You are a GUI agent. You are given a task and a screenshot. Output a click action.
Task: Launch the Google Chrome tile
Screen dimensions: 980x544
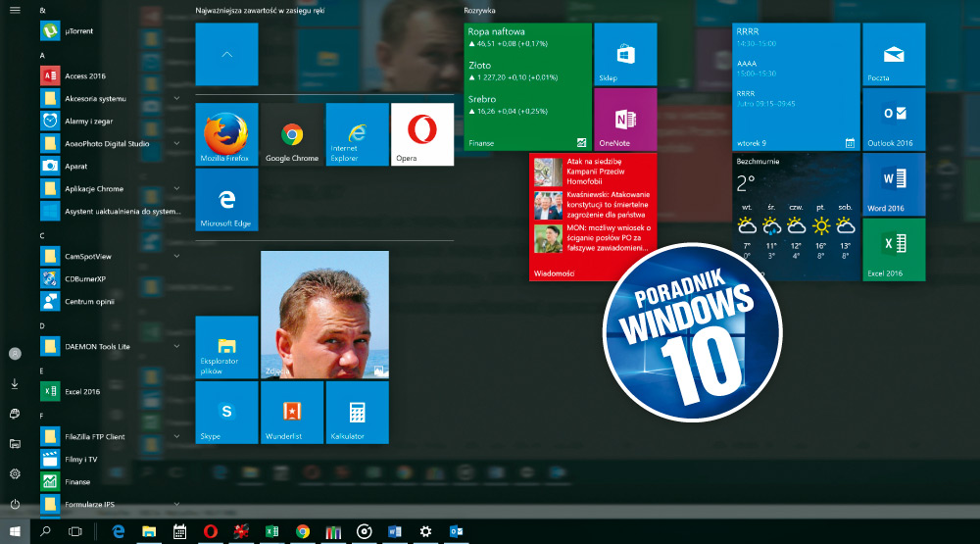point(292,134)
